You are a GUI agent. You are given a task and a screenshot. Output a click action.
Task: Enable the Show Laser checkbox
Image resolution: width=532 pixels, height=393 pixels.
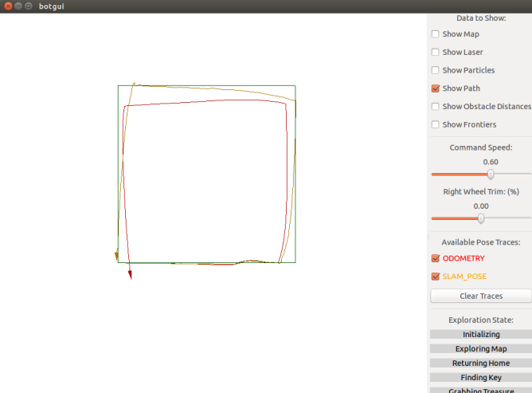[436, 52]
